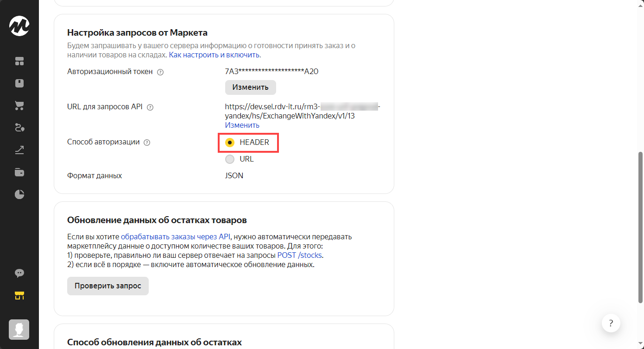Open the orders shopping cart icon
The width and height of the screenshot is (644, 349).
click(x=19, y=106)
